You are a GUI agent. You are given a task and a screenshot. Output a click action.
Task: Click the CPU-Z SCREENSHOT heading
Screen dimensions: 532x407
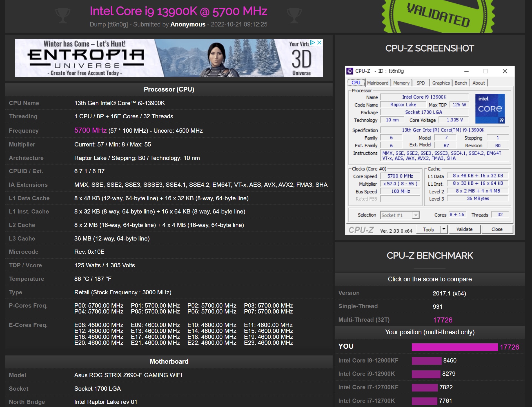429,48
